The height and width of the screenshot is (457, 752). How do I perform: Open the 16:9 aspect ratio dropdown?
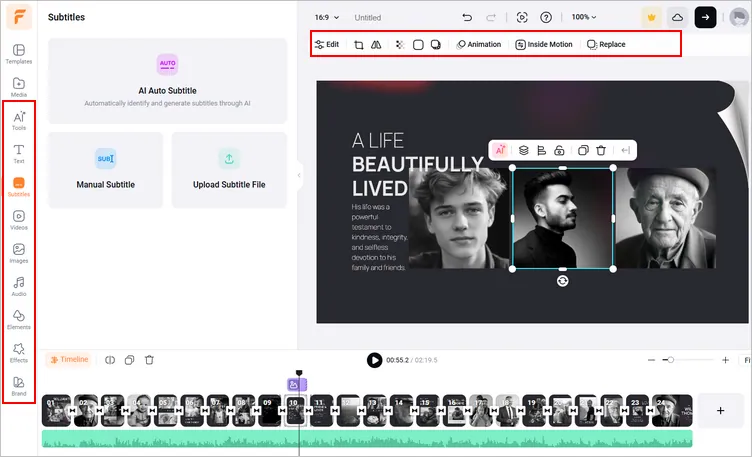coord(327,18)
